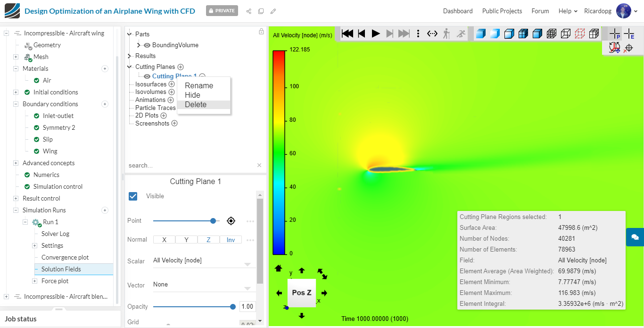Go to the Dashboard
This screenshot has width=644, height=328.
tap(458, 11)
